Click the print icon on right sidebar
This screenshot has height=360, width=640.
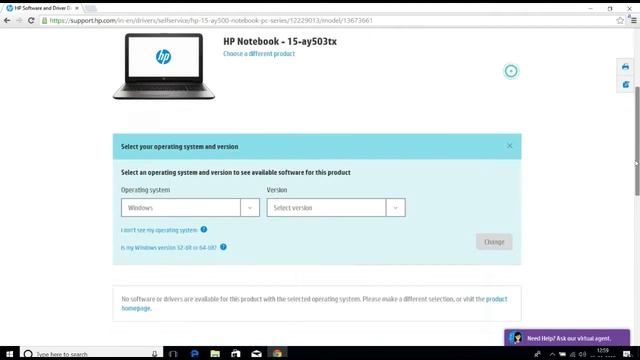[x=625, y=67]
